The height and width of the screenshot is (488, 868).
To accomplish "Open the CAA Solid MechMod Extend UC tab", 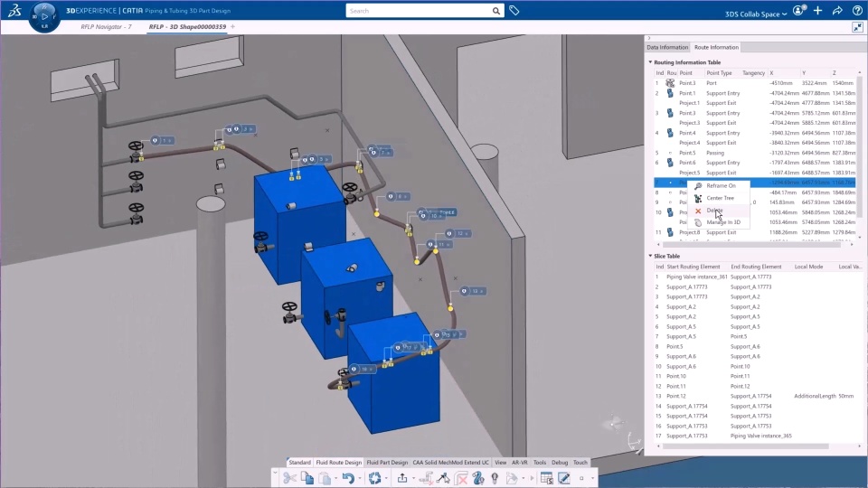I will pyautogui.click(x=450, y=463).
